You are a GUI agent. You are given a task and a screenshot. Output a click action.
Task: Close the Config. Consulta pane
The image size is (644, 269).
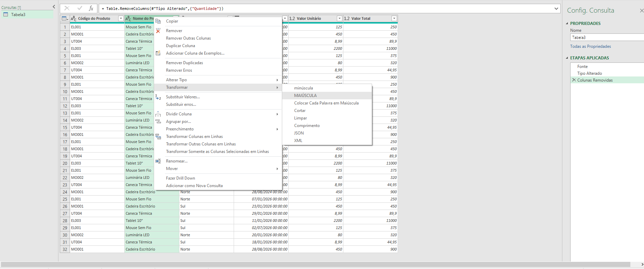(x=641, y=11)
